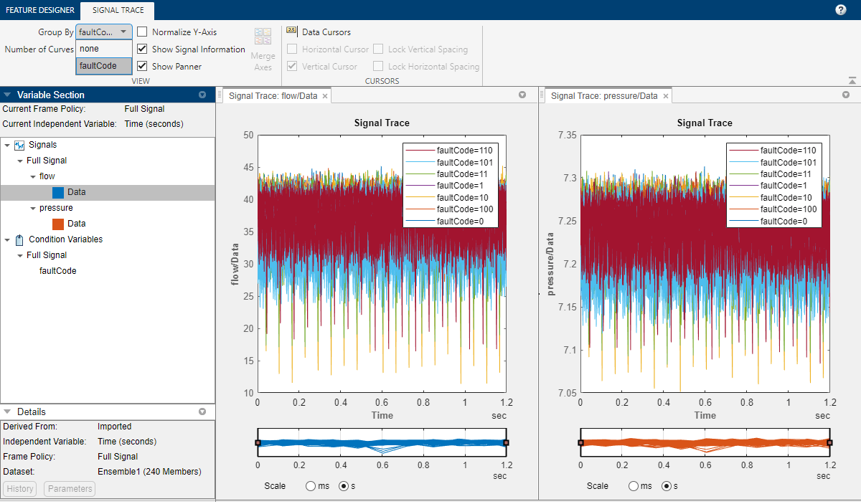Image resolution: width=861 pixels, height=504 pixels.
Task: Collapse the Condition Variables tree node
Action: [x=7, y=239]
